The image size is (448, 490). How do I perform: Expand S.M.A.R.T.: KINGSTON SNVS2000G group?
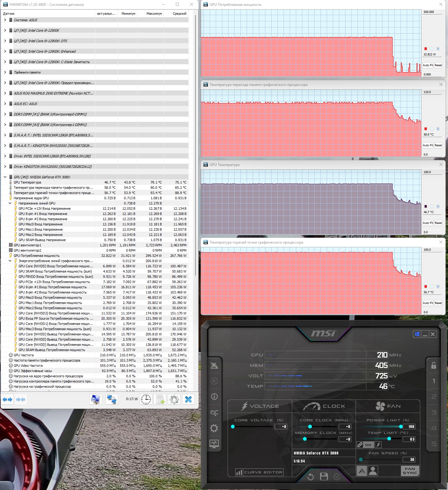(5, 146)
